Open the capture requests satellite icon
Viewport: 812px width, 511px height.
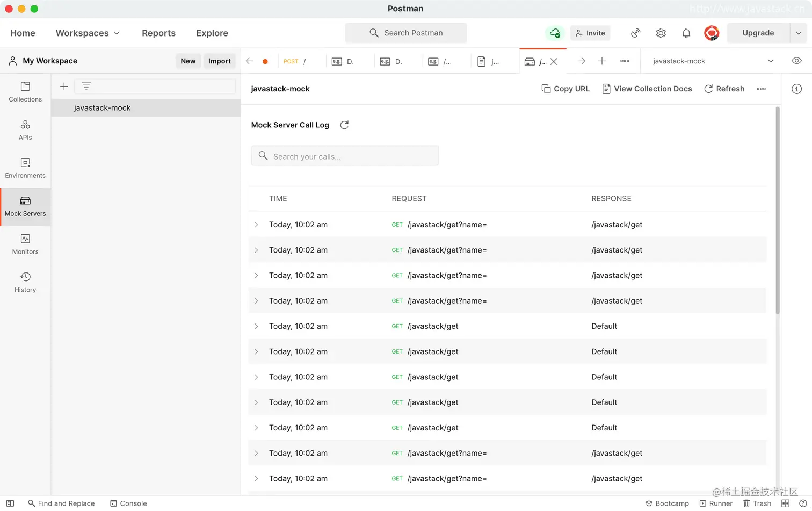click(x=636, y=33)
